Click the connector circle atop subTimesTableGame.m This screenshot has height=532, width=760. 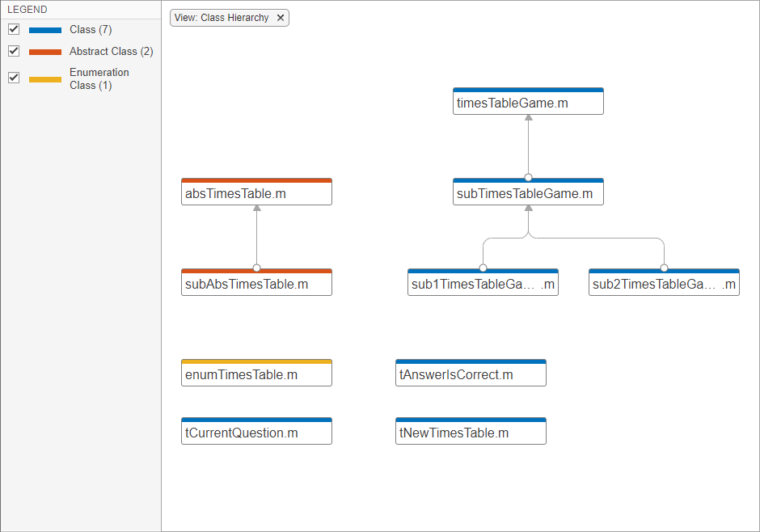click(x=528, y=177)
